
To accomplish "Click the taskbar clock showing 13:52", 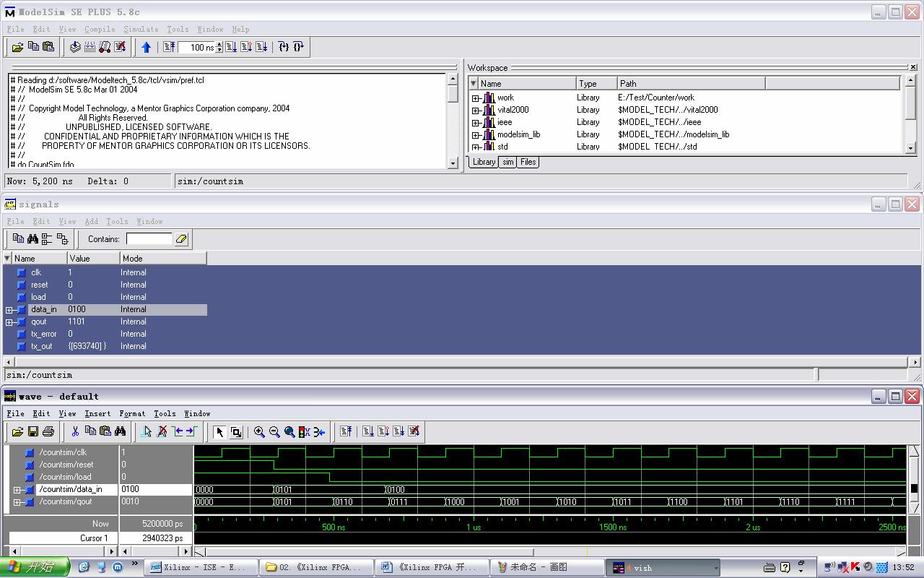I will (903, 567).
